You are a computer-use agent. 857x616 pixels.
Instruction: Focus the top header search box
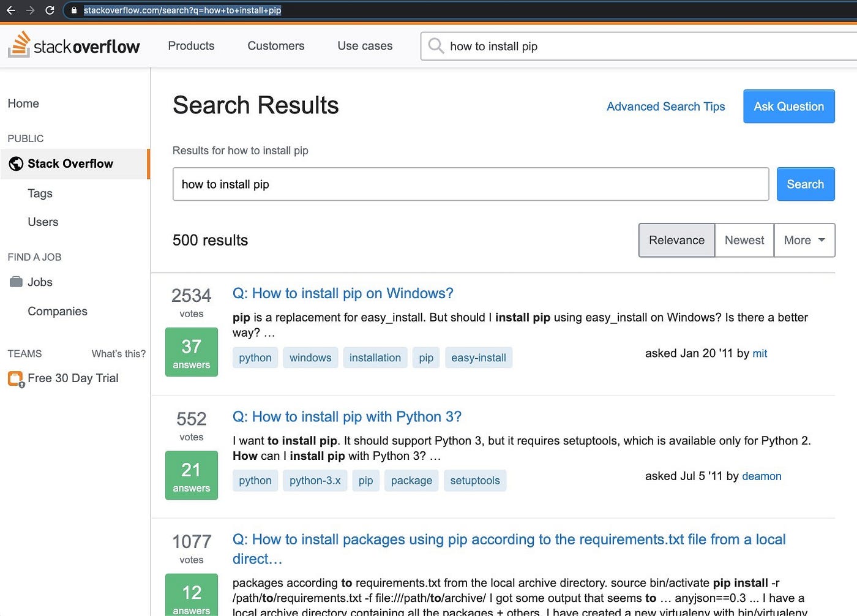tap(638, 46)
